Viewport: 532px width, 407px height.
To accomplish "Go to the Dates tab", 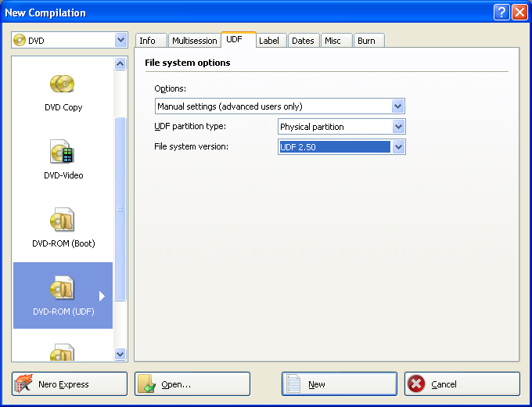I will [303, 41].
